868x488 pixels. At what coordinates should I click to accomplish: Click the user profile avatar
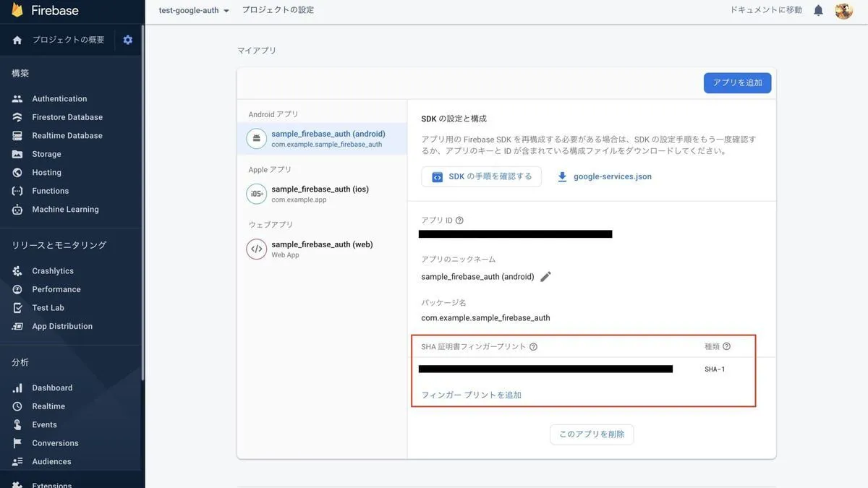click(x=843, y=10)
